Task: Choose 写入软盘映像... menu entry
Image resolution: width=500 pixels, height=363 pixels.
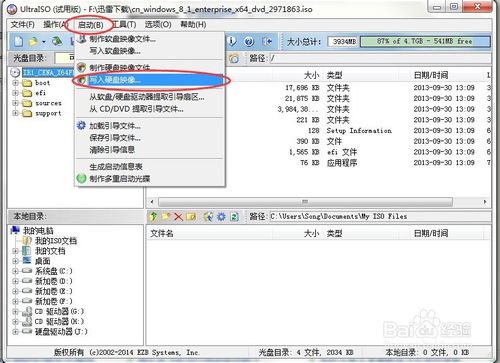Action: coord(150,51)
